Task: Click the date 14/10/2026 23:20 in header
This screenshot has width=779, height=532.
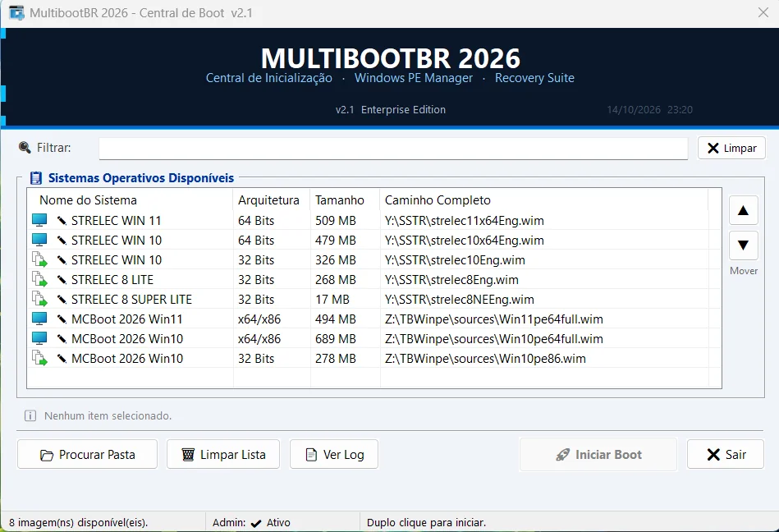Action: click(x=650, y=110)
